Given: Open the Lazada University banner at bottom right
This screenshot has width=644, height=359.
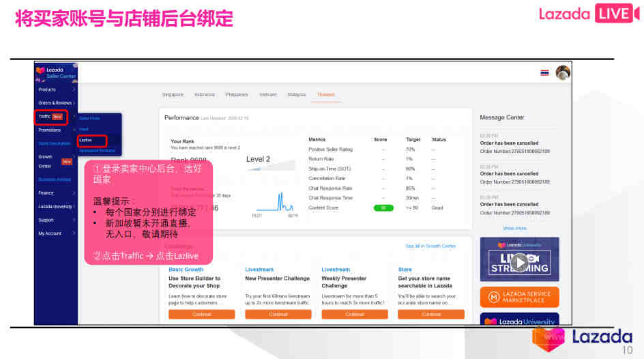Looking at the screenshot, I should [x=520, y=319].
